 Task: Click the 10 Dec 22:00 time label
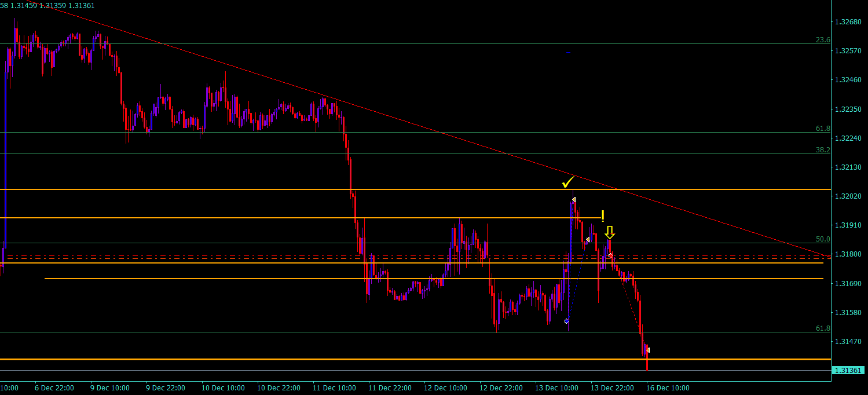279,387
